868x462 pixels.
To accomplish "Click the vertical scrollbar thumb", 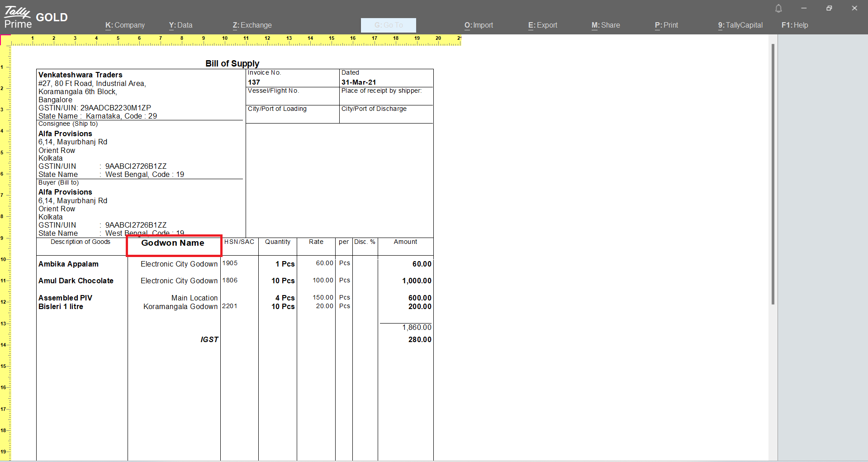I will (x=773, y=174).
